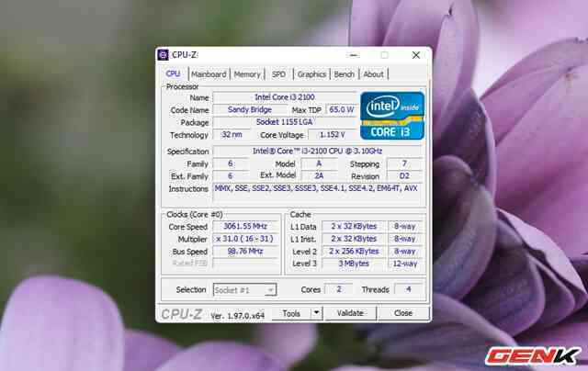Close the CPU-Z window with X
588x371 pixels.
click(416, 55)
